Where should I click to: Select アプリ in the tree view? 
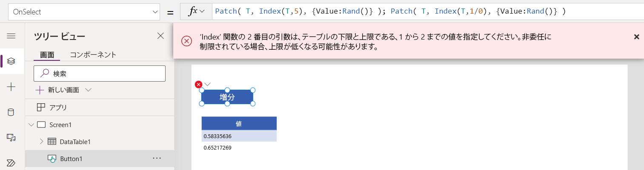click(x=58, y=108)
